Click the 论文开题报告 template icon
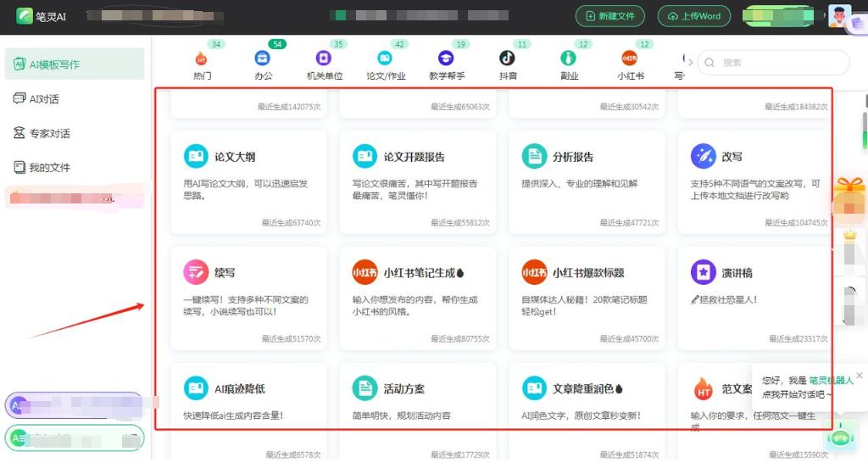This screenshot has height=468, width=868. click(364, 157)
